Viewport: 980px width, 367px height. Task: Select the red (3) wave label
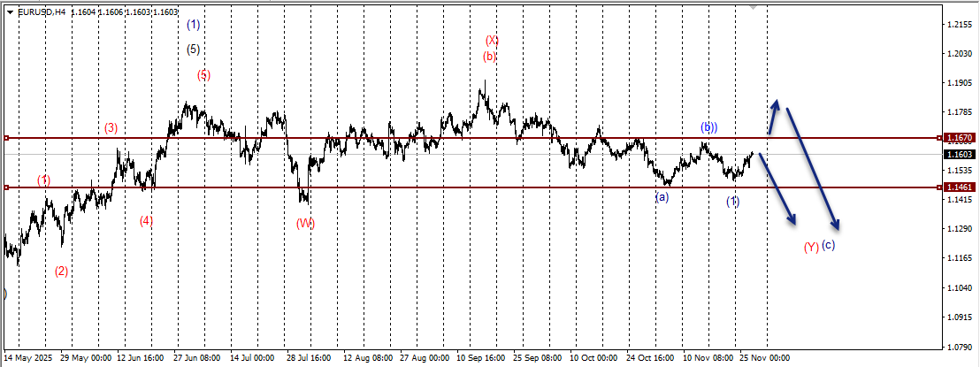tap(111, 129)
